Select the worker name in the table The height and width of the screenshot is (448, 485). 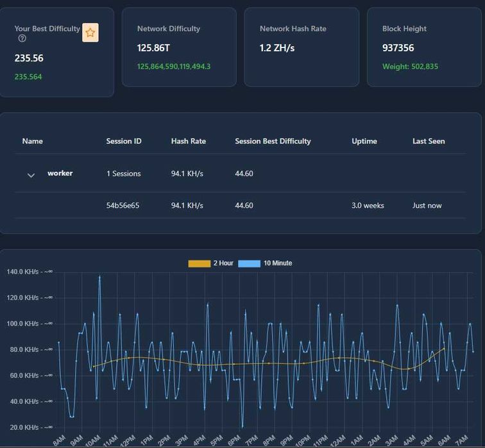(60, 173)
